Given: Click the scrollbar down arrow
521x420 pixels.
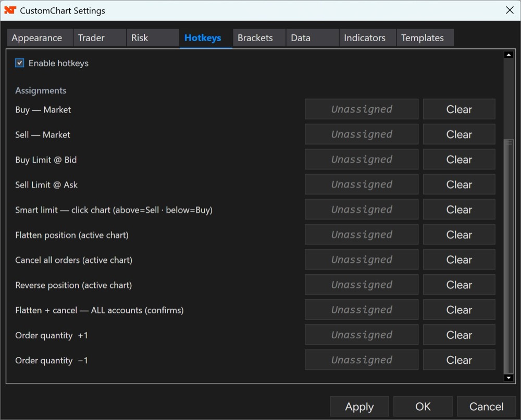Looking at the screenshot, I should (508, 377).
